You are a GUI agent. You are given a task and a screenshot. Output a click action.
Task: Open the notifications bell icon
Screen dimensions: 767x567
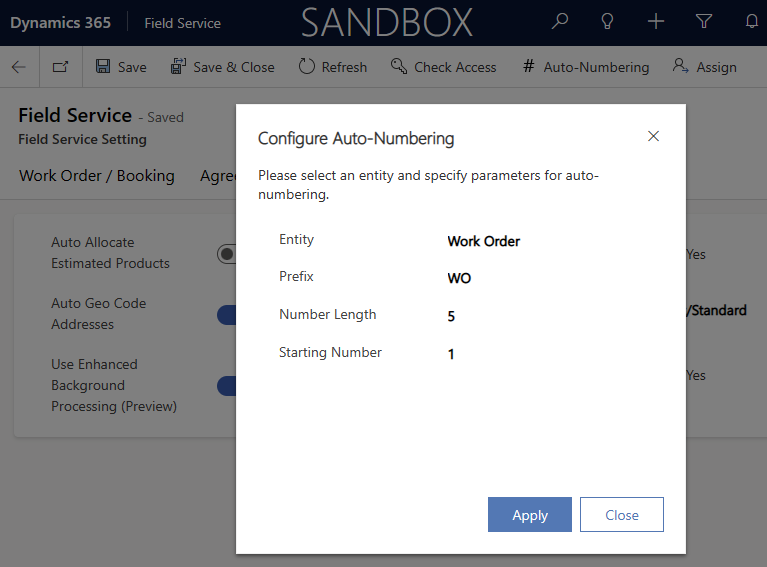[x=752, y=22]
